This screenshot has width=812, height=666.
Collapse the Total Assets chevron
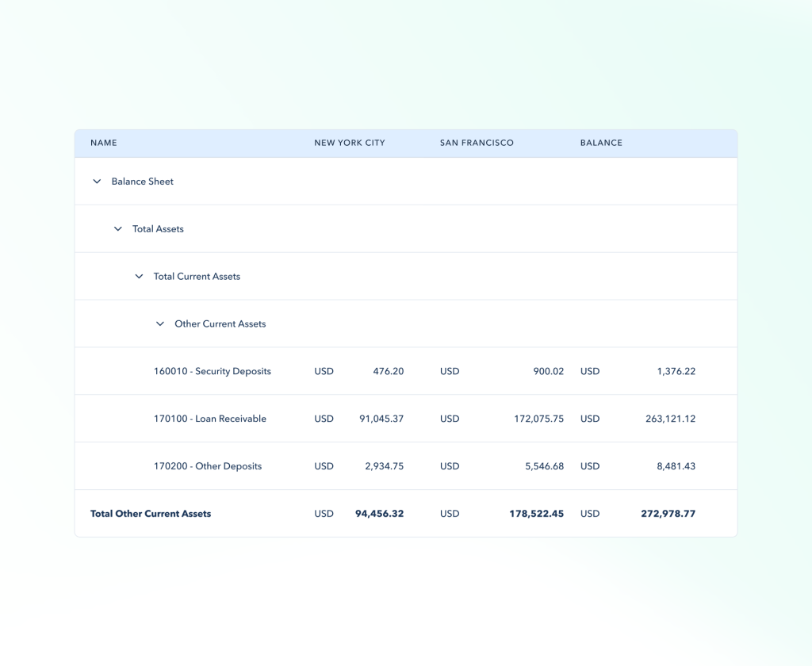coord(118,229)
